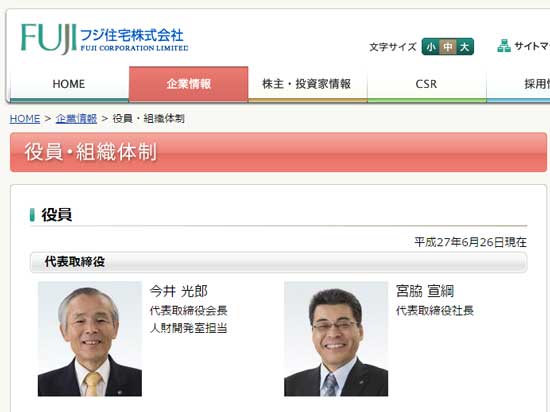Set text size to small (小)

431,47
